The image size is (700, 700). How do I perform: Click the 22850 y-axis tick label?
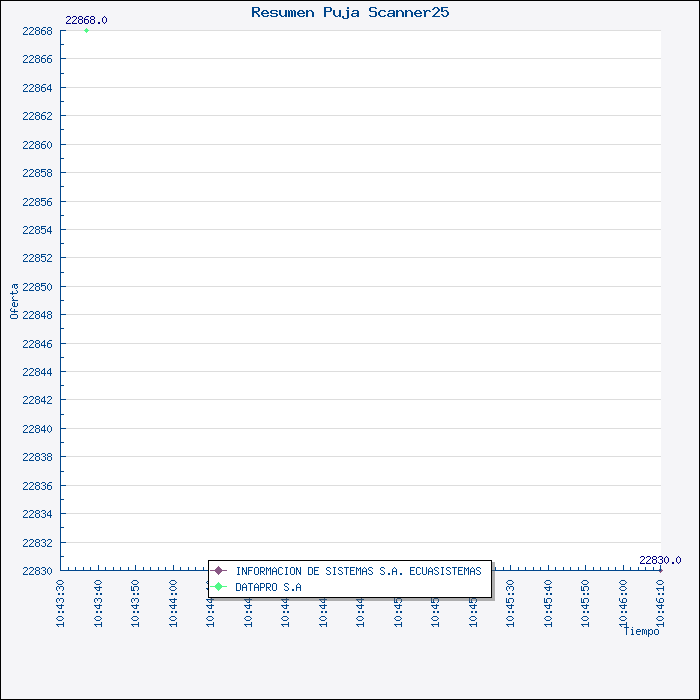37,287
